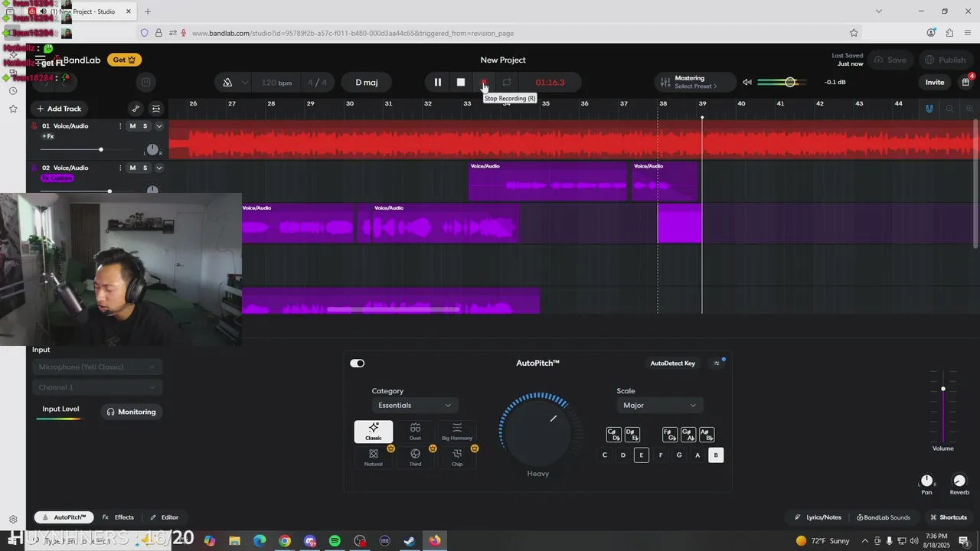Turn the track 01 pan knob
This screenshot has width=980, height=551.
click(x=152, y=149)
